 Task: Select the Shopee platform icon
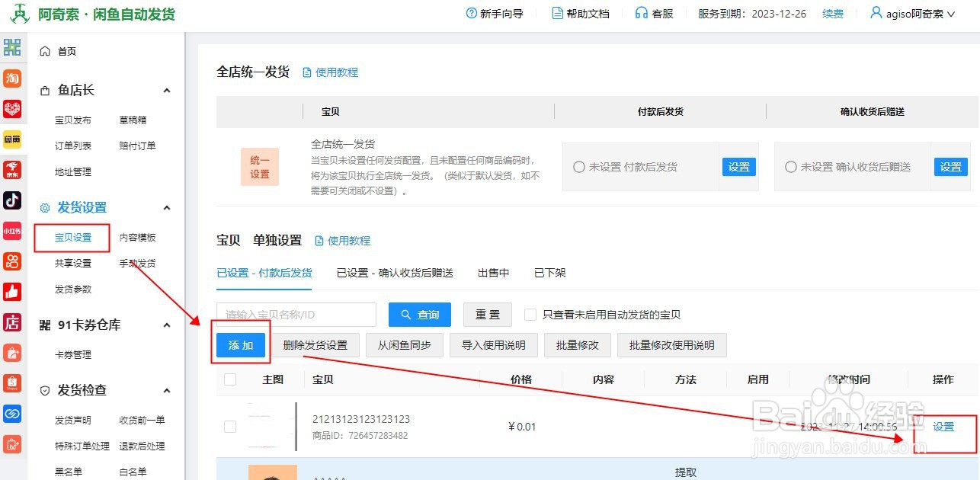pyautogui.click(x=12, y=382)
